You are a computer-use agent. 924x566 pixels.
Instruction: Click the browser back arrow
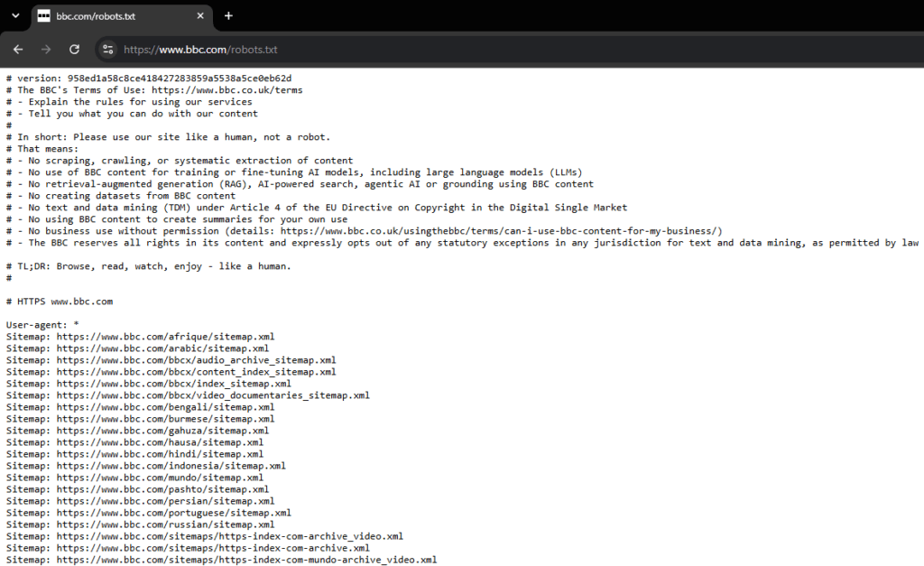point(18,50)
